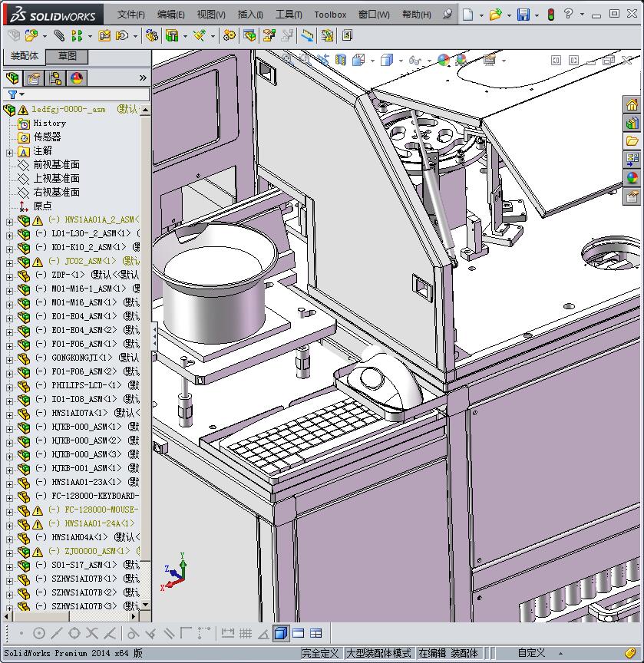Toggle the hide/show items glasses icon
Viewport: 644px width, 663px height.
point(414,60)
